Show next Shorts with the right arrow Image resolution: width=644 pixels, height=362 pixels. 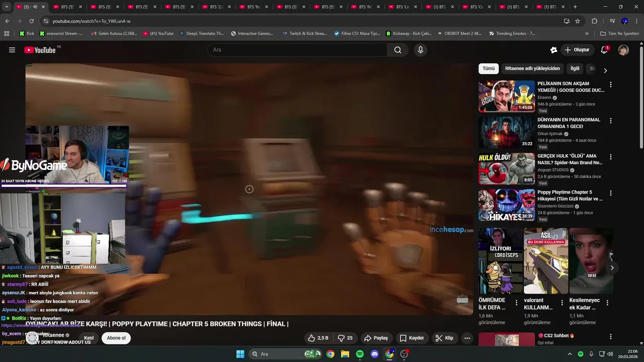(x=612, y=268)
